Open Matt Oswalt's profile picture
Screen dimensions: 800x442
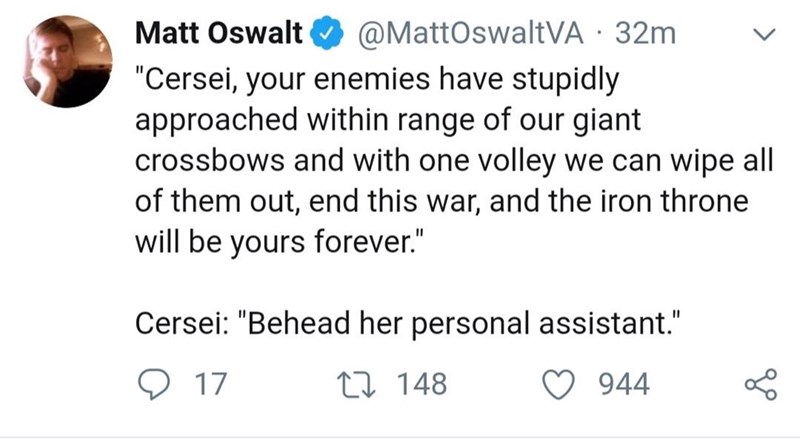coord(67,61)
